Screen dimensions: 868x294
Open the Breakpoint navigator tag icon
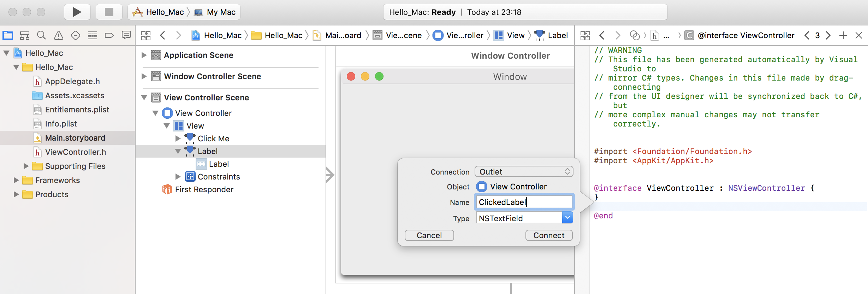(x=109, y=35)
